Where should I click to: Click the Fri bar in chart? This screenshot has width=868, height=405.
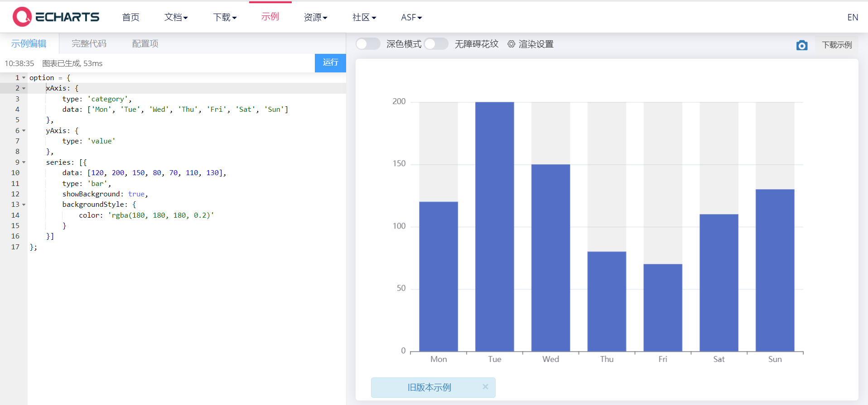click(x=663, y=308)
